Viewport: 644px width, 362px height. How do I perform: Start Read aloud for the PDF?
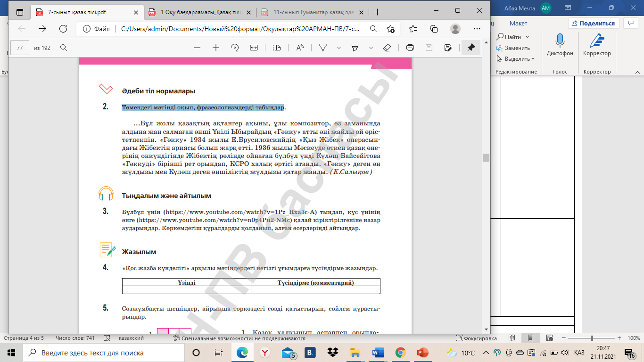[300, 48]
